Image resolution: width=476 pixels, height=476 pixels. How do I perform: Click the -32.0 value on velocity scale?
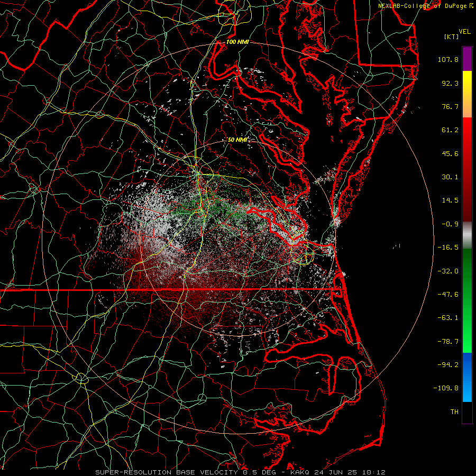pos(448,271)
